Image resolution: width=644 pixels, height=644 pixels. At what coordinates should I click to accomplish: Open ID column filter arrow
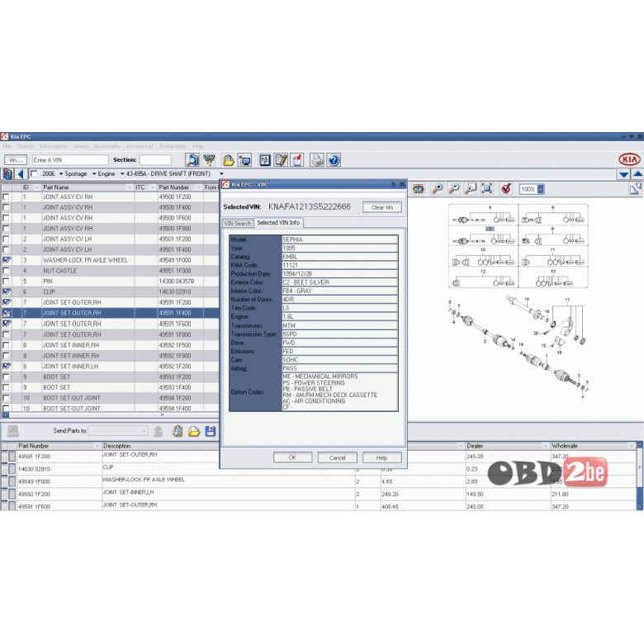(37, 187)
